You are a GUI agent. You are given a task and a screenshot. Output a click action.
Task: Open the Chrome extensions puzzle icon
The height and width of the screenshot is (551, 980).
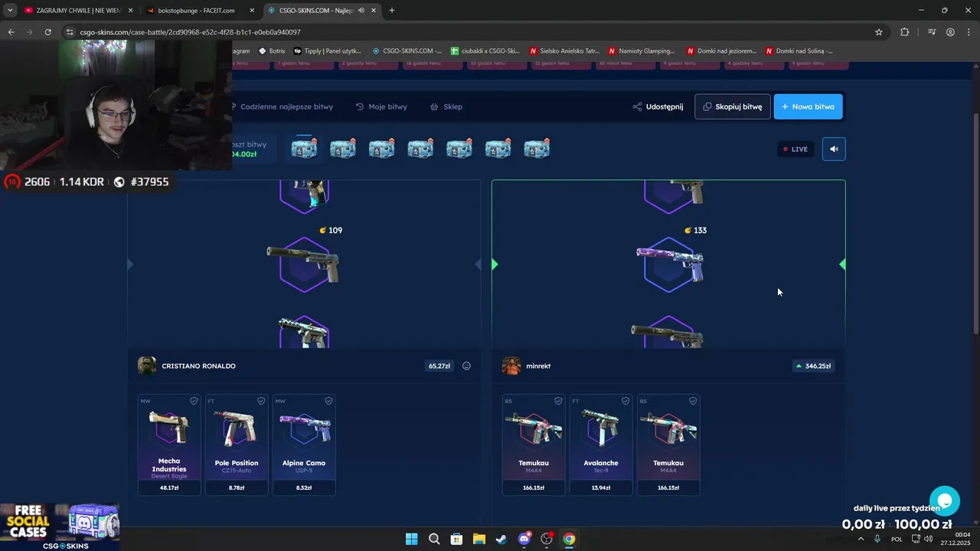pyautogui.click(x=905, y=32)
